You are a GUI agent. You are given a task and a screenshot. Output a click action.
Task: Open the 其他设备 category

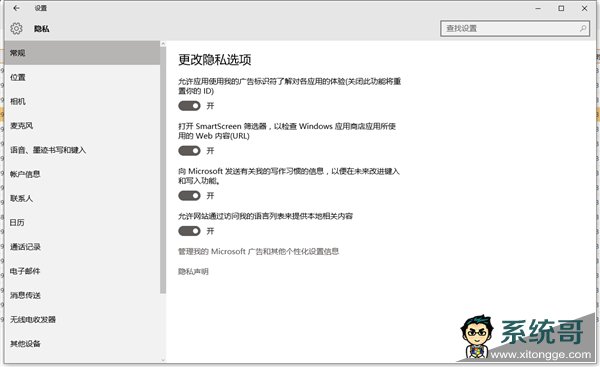82,344
